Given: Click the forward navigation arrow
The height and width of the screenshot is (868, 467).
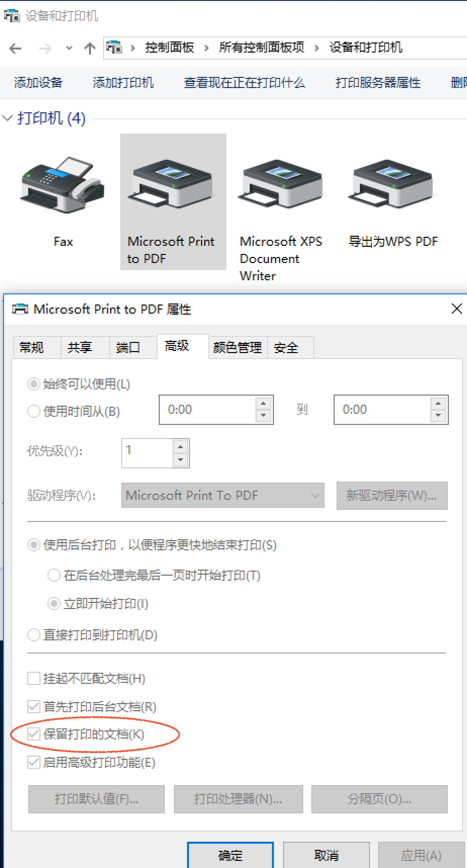Looking at the screenshot, I should point(45,49).
